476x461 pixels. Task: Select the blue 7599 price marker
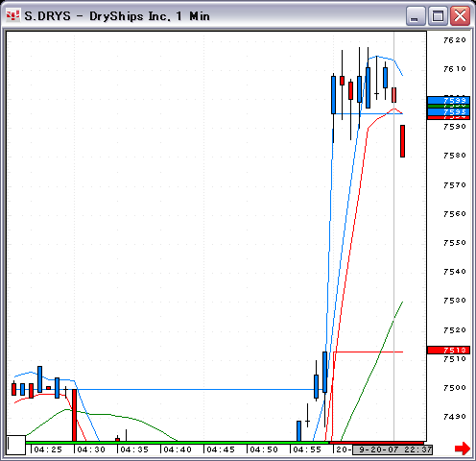pos(448,100)
